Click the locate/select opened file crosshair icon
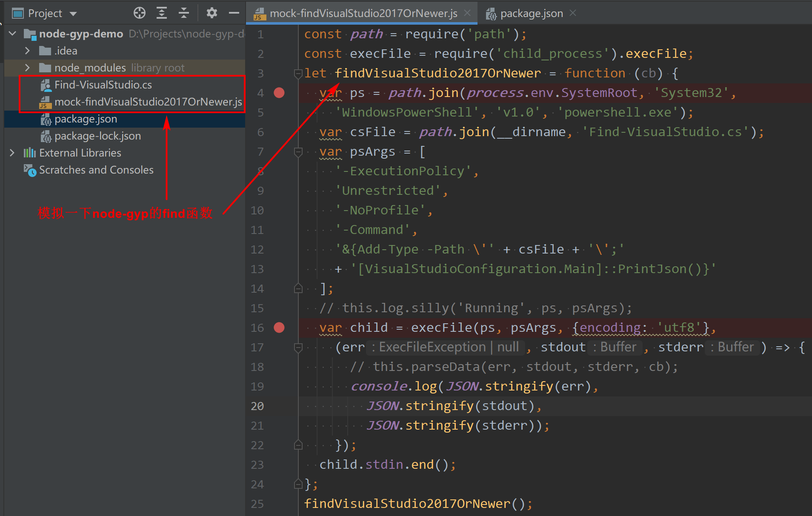Screen dimensions: 812x516 (x=140, y=13)
